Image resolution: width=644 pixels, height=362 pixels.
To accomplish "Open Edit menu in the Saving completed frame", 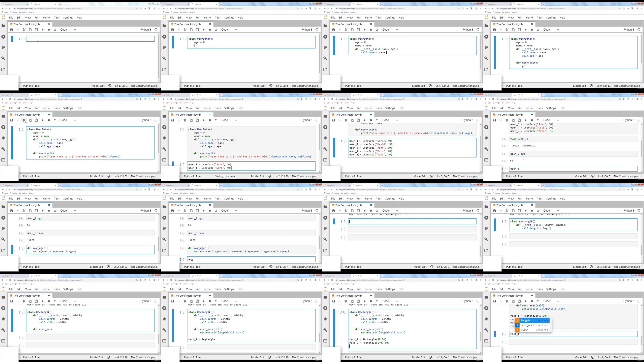I will tap(180, 108).
